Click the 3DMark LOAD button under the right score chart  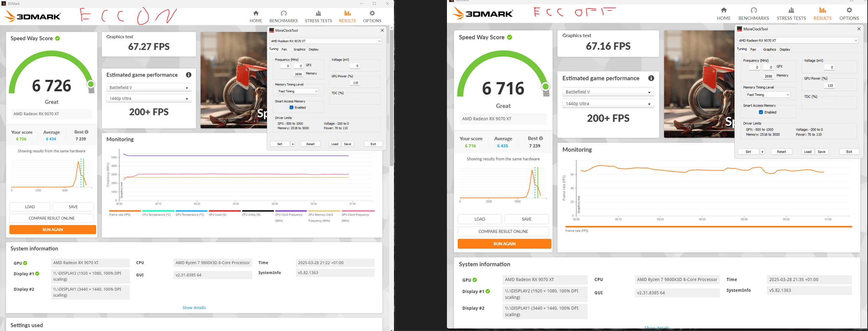(480, 219)
